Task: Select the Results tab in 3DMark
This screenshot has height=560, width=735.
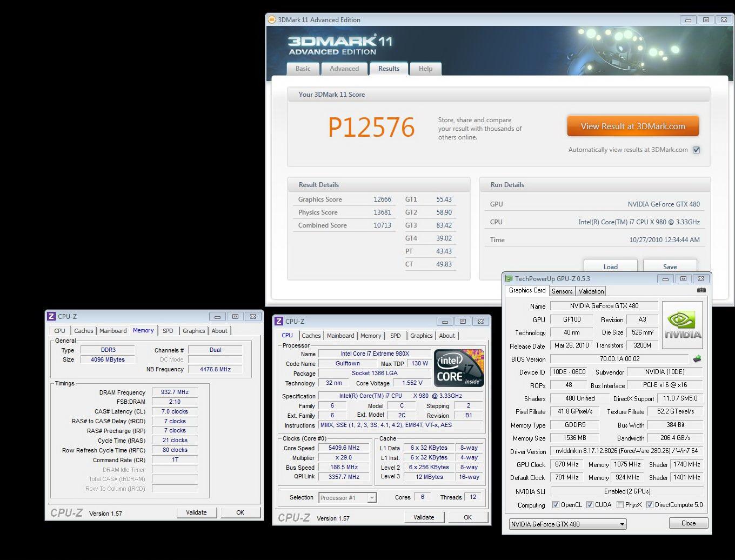Action: pos(389,69)
